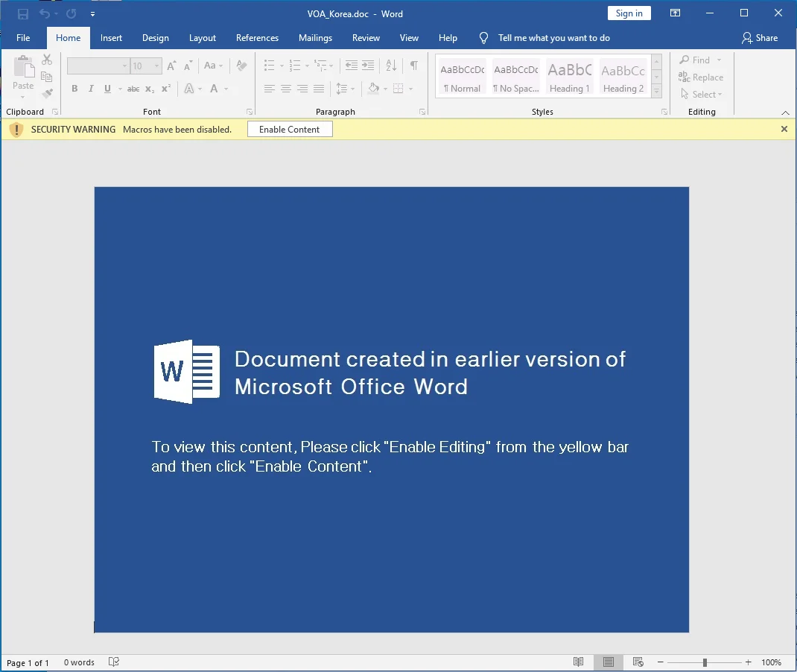Screen dimensions: 797x672
Task: Apply the Heading 2 style
Action: tap(623, 77)
